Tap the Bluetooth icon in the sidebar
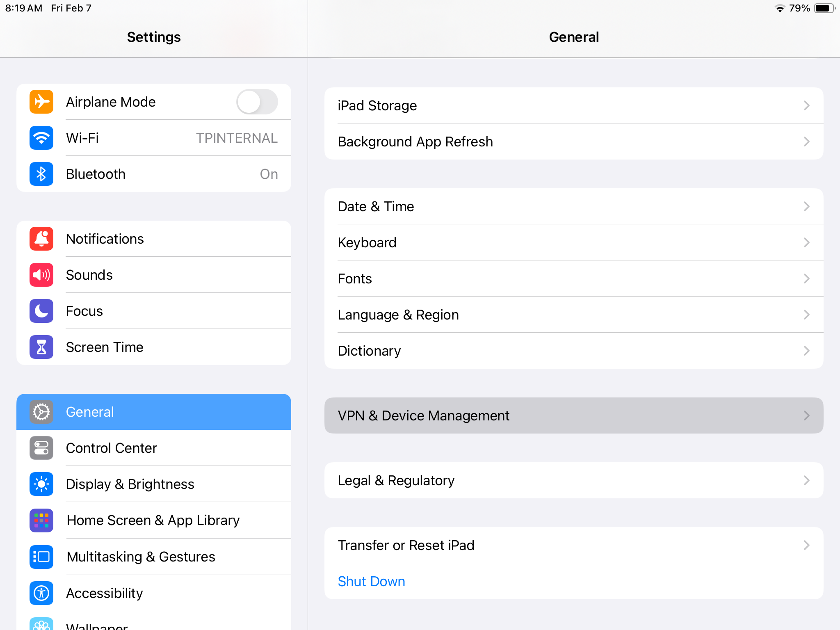840x630 pixels. tap(41, 174)
